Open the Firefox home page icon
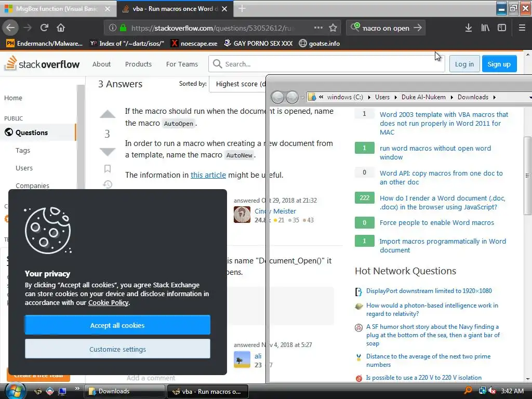Screen dimensions: 532x399 click(61, 28)
